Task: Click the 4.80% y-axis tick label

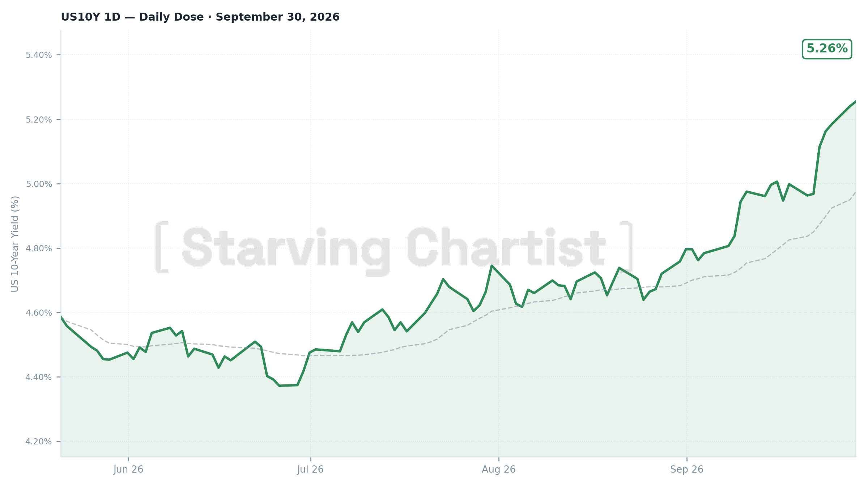Action: [39, 248]
